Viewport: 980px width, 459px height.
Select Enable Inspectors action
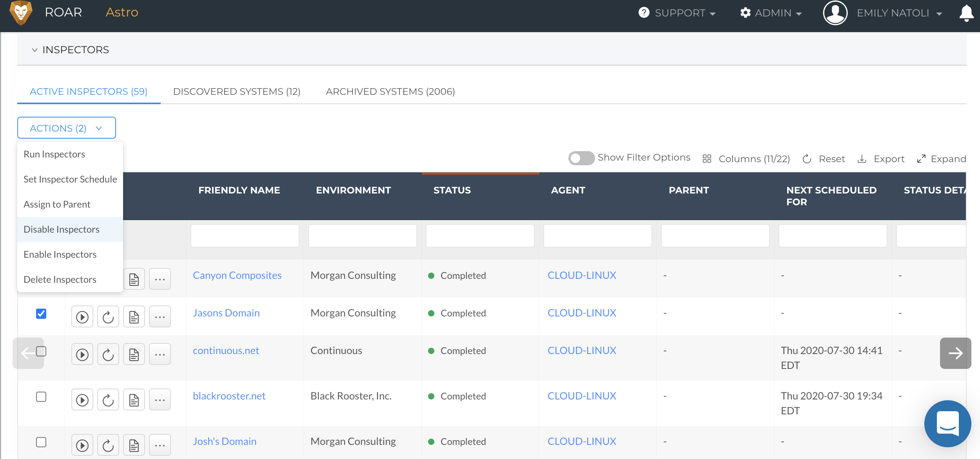pos(70,255)
